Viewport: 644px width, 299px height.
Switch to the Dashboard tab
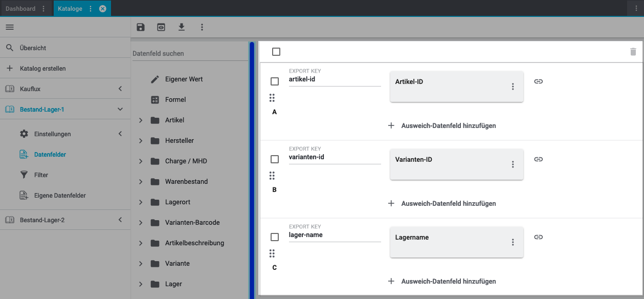click(20, 9)
